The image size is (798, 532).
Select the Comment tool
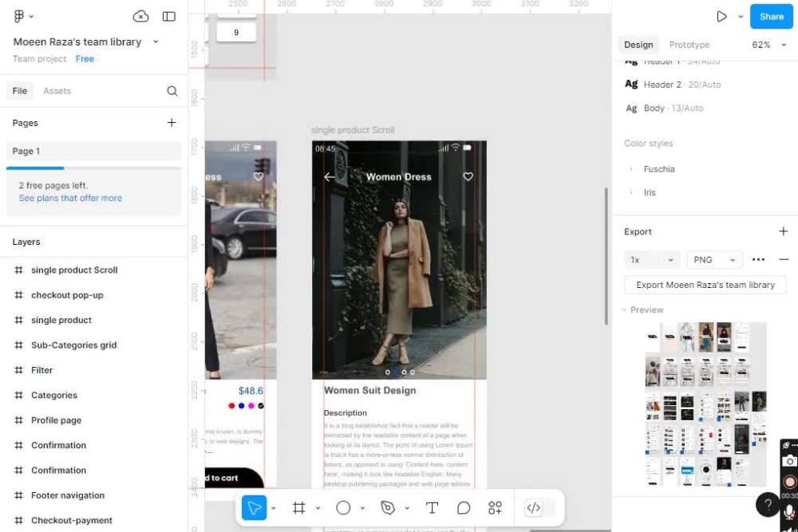click(x=464, y=507)
